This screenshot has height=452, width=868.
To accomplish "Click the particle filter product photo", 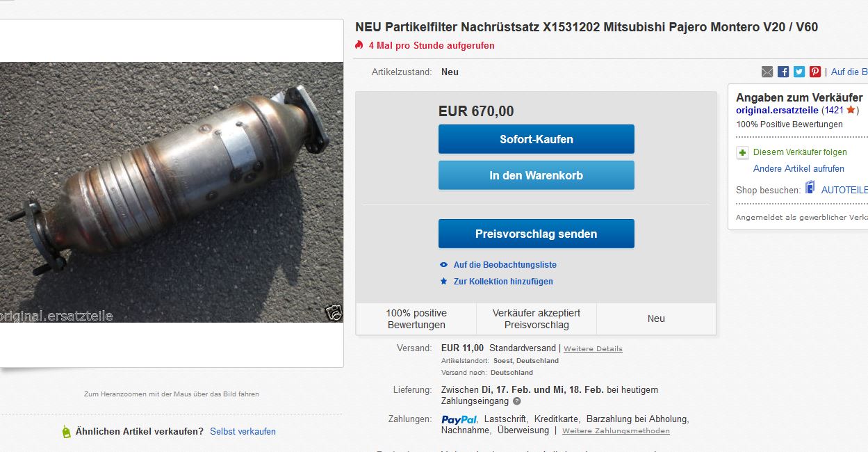I will pos(171,191).
